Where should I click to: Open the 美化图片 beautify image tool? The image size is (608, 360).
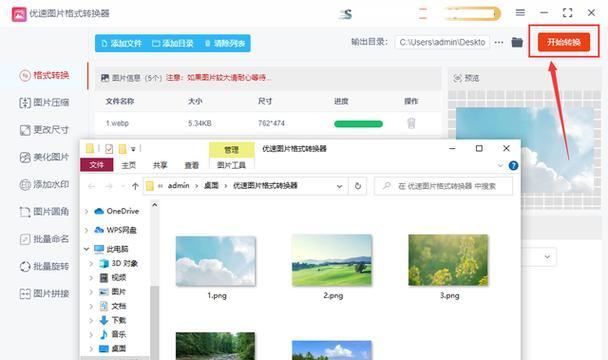click(44, 157)
